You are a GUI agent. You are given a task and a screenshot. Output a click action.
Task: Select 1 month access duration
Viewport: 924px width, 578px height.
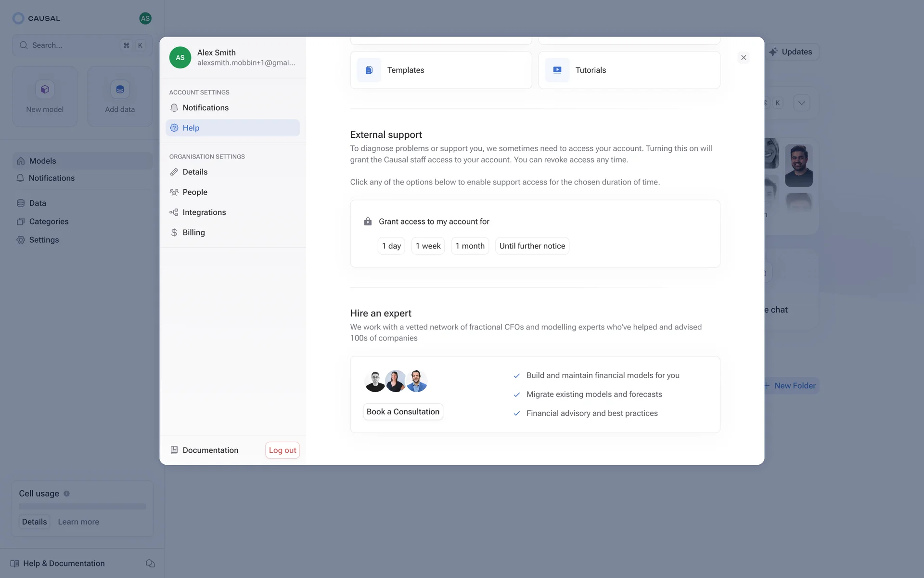(470, 246)
